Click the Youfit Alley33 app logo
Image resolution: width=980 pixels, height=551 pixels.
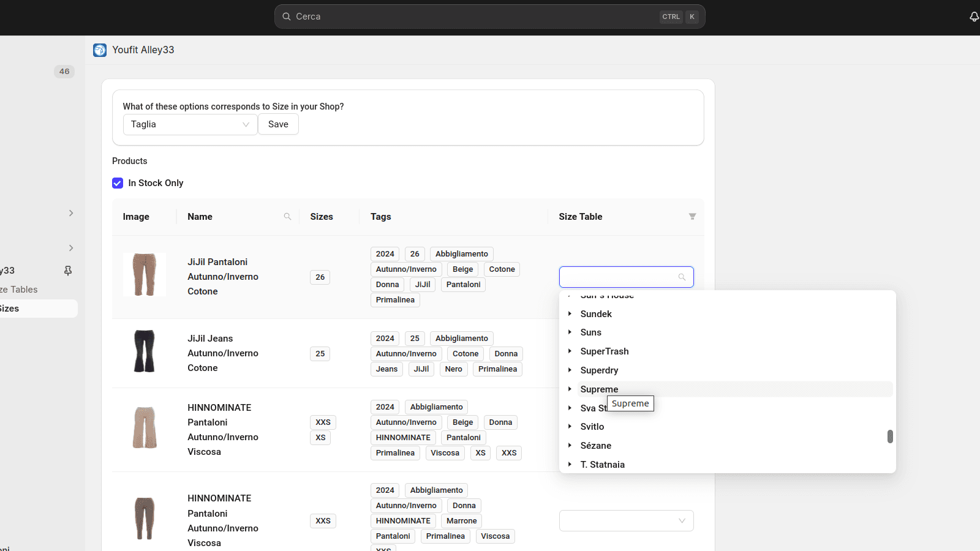tap(100, 50)
